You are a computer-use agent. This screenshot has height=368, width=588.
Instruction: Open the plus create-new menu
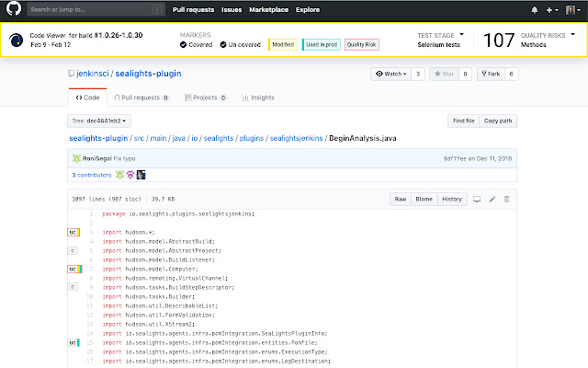click(552, 10)
